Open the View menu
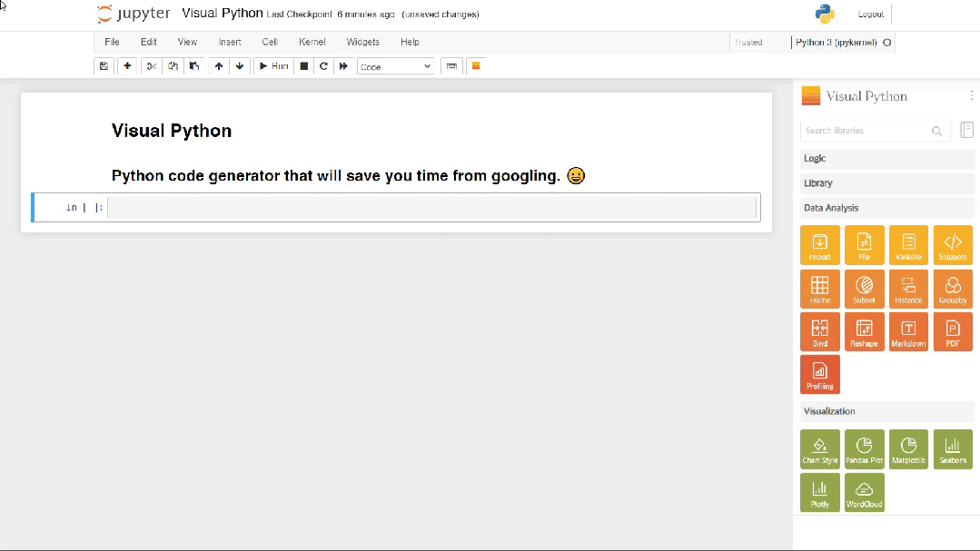The image size is (980, 551). click(x=187, y=42)
